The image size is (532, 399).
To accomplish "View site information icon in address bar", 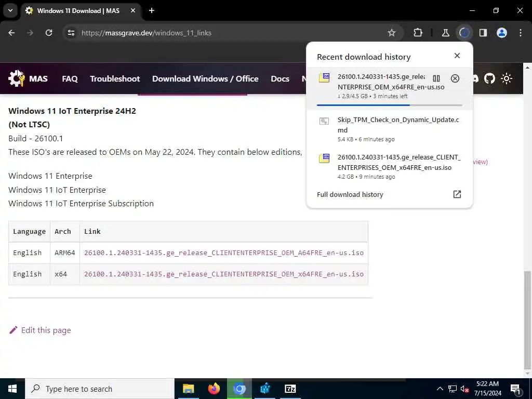I will coord(71,33).
